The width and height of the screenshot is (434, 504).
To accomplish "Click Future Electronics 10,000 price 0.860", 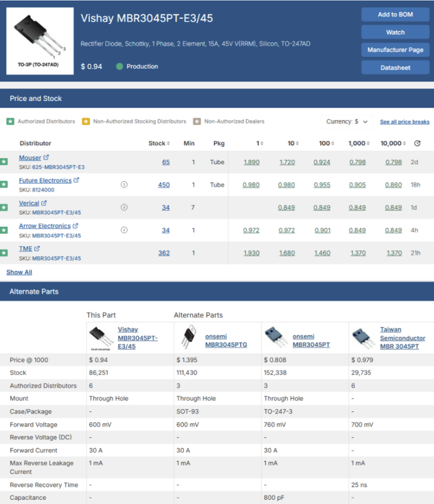I will click(393, 185).
